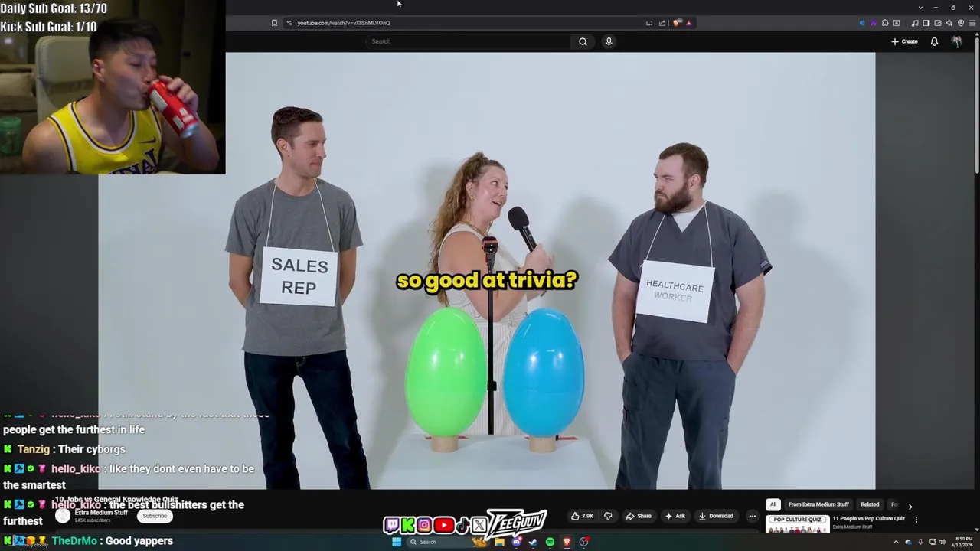
Task: Click the YouTube search magnifier button
Action: [x=583, y=41]
